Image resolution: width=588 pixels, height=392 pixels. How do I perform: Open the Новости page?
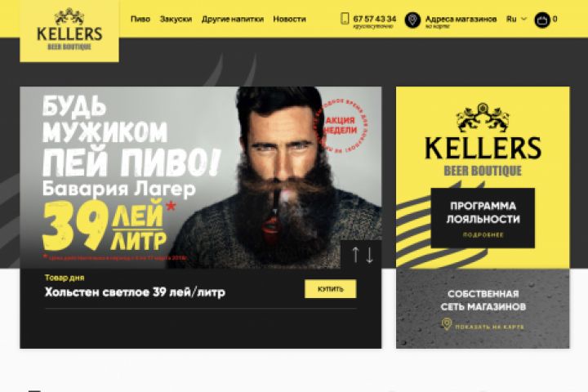[x=289, y=19]
